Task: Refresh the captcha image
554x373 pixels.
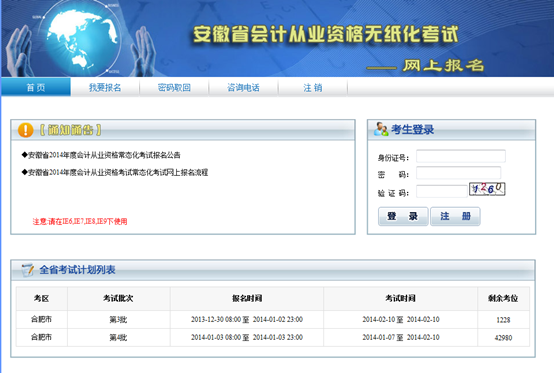Action: point(487,189)
